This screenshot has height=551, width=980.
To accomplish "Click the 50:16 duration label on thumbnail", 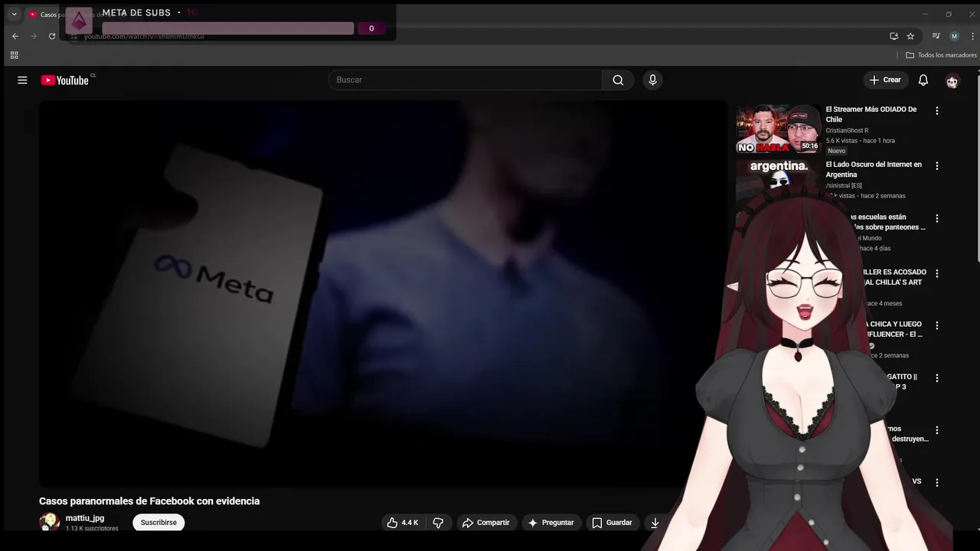I will pyautogui.click(x=810, y=145).
